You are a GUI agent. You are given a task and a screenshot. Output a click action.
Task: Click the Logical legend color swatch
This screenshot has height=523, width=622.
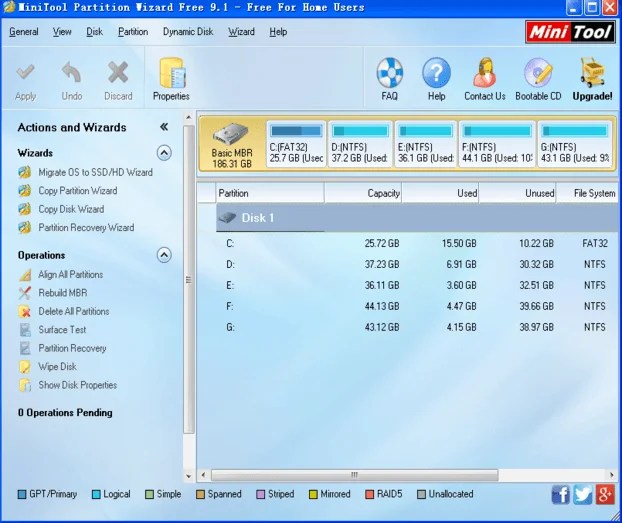point(96,494)
